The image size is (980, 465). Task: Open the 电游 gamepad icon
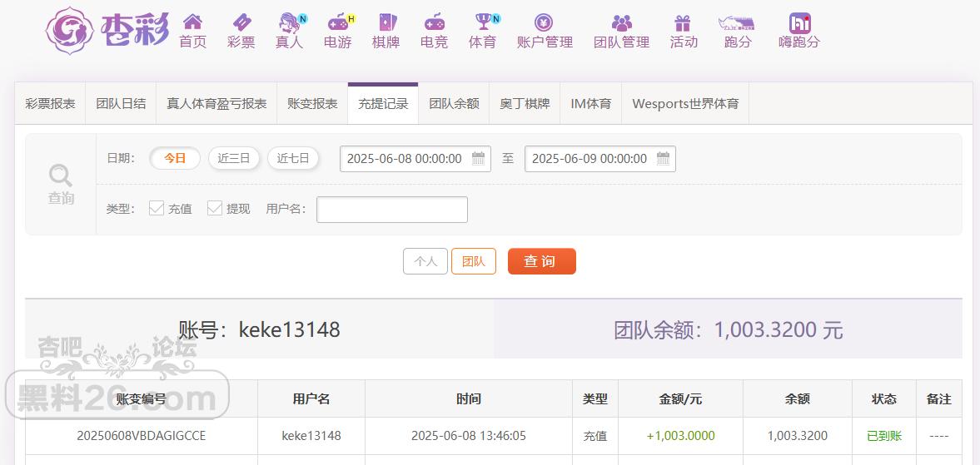338,22
